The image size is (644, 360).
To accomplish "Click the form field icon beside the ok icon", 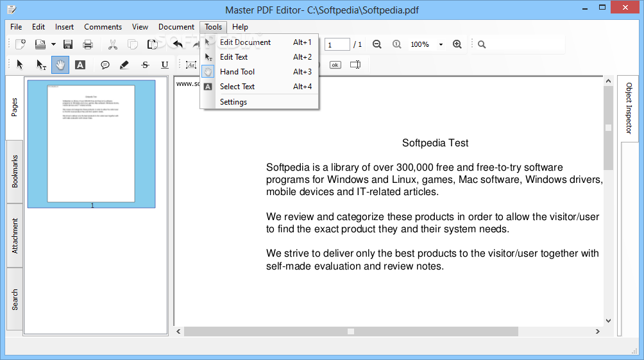I will tap(355, 65).
